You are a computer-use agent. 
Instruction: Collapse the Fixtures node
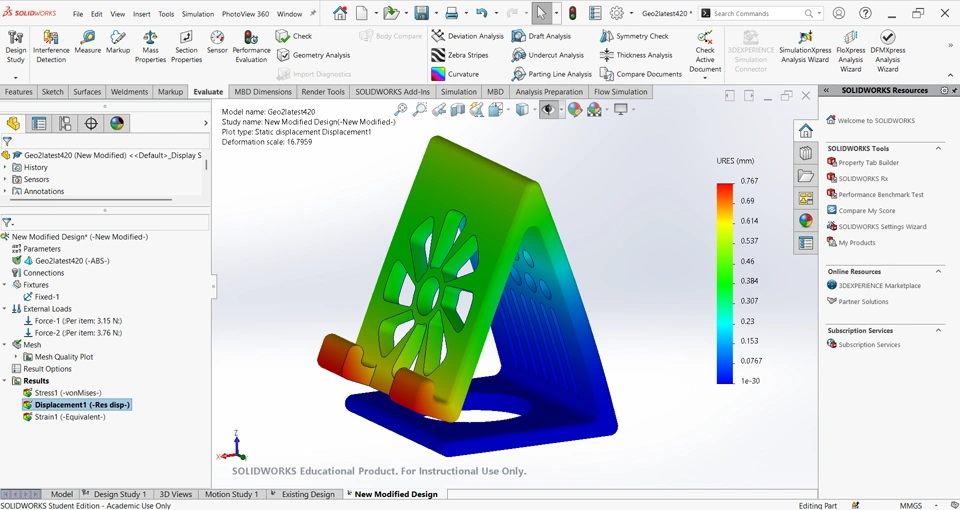click(x=6, y=285)
